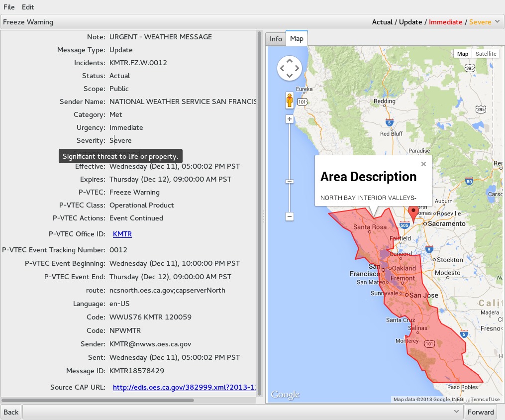Click the Street View pegman icon
The image size is (505, 420).
tap(289, 100)
